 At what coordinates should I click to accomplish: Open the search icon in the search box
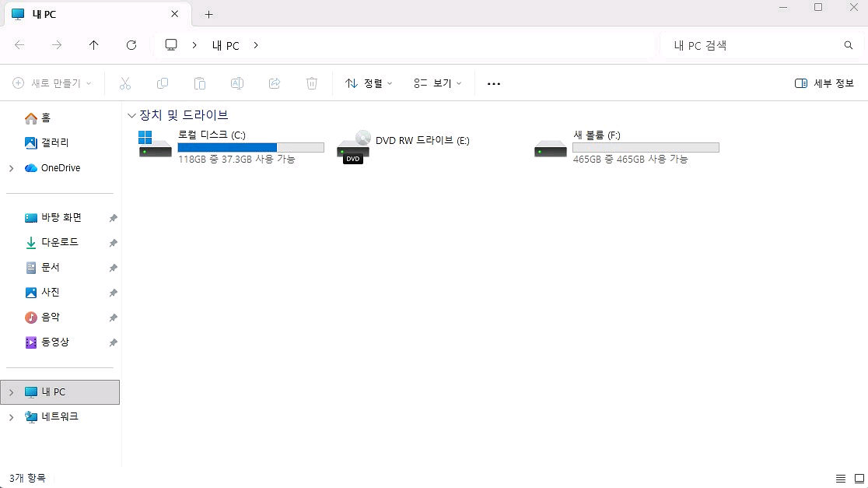(848, 45)
